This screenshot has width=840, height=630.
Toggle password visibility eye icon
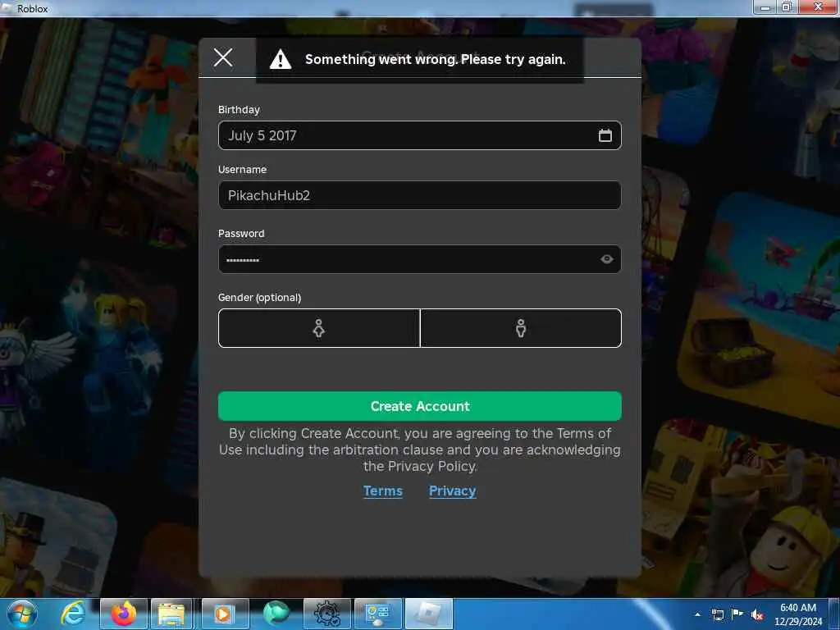(x=606, y=259)
